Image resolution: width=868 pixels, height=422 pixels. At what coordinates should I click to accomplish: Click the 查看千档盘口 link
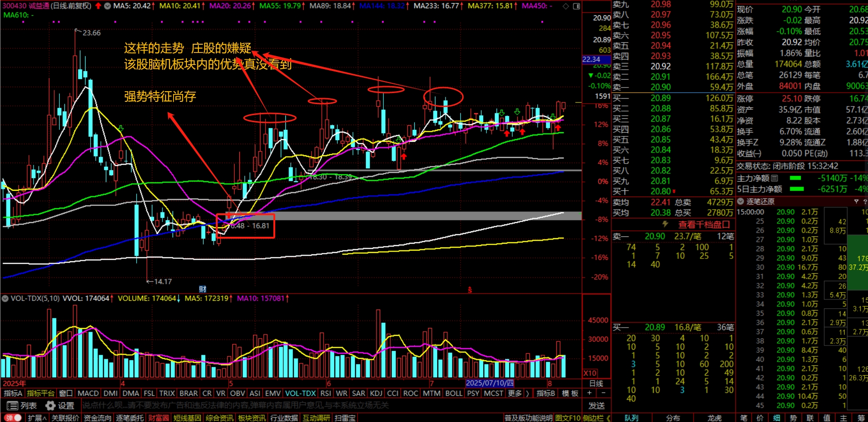[x=704, y=224]
